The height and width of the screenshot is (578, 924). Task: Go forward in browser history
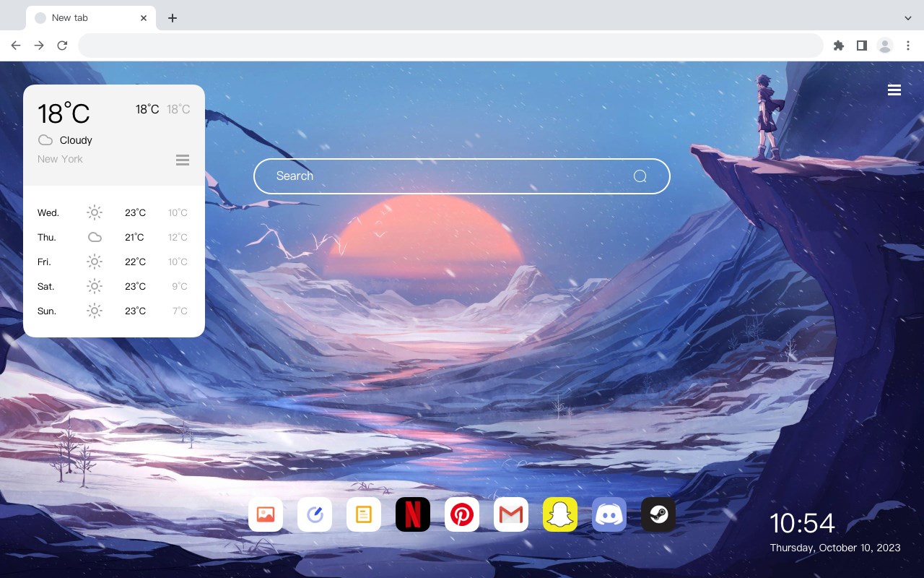(39, 46)
